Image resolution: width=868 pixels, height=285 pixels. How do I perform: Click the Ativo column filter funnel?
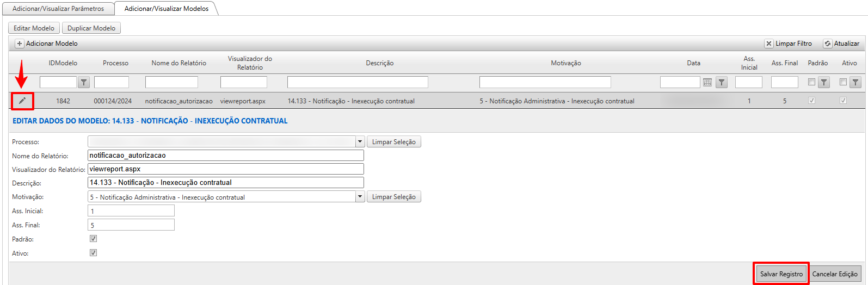point(855,83)
